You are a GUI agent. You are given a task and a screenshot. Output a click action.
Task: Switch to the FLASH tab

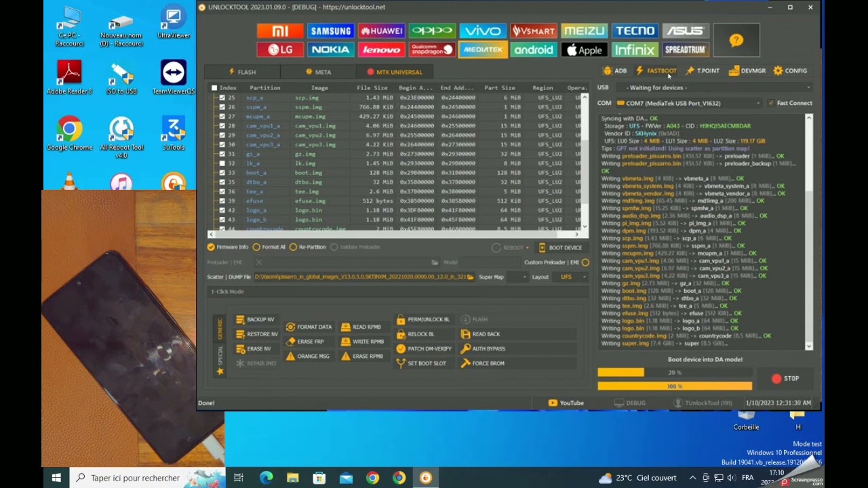click(242, 72)
